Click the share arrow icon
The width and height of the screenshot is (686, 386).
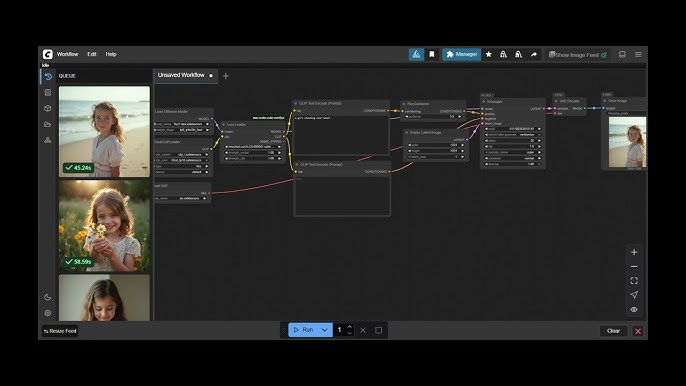(534, 54)
